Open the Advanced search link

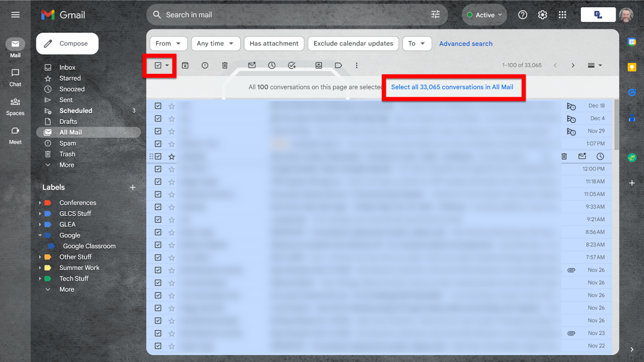[466, 43]
